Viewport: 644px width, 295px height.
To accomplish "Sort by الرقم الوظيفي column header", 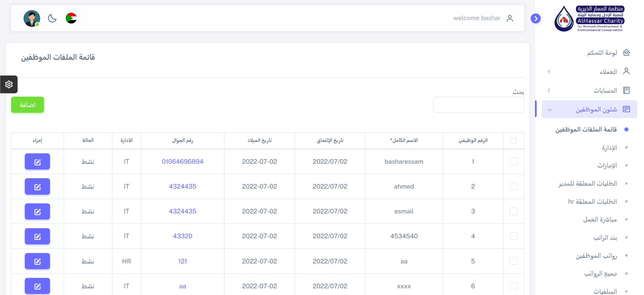I will (x=473, y=140).
